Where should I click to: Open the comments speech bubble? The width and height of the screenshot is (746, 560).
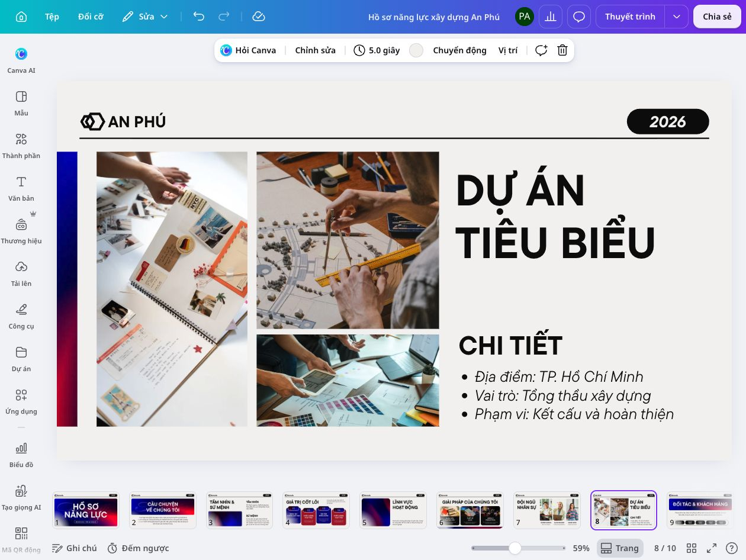(x=579, y=17)
